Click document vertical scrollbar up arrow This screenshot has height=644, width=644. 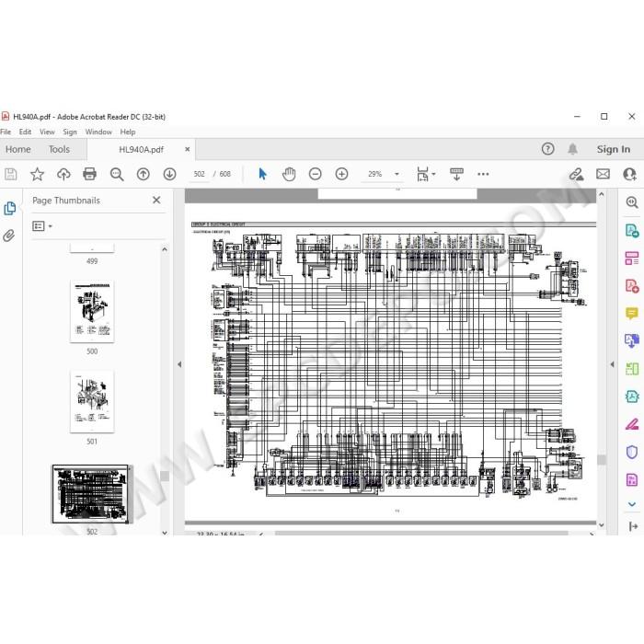[602, 194]
